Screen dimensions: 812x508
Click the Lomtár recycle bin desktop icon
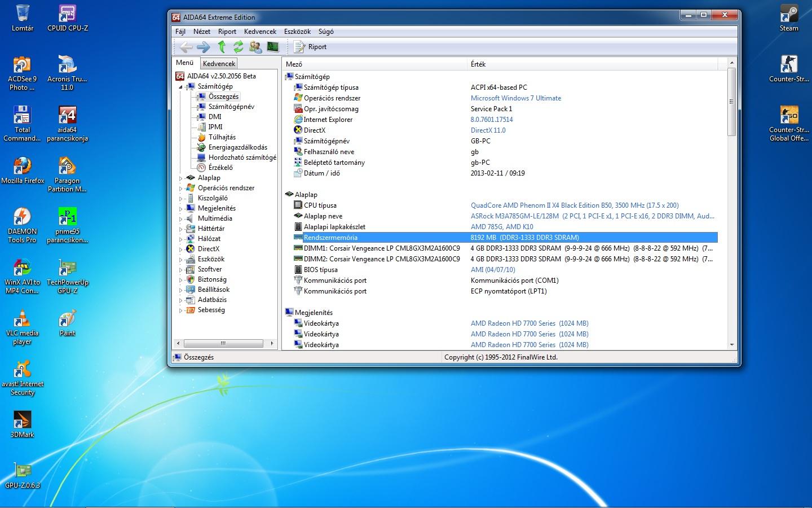tap(23, 18)
